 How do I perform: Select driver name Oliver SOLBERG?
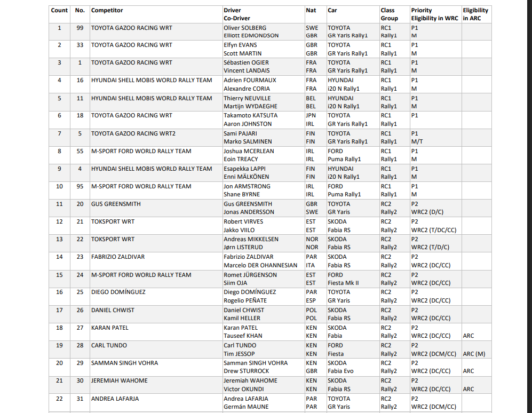(x=245, y=28)
